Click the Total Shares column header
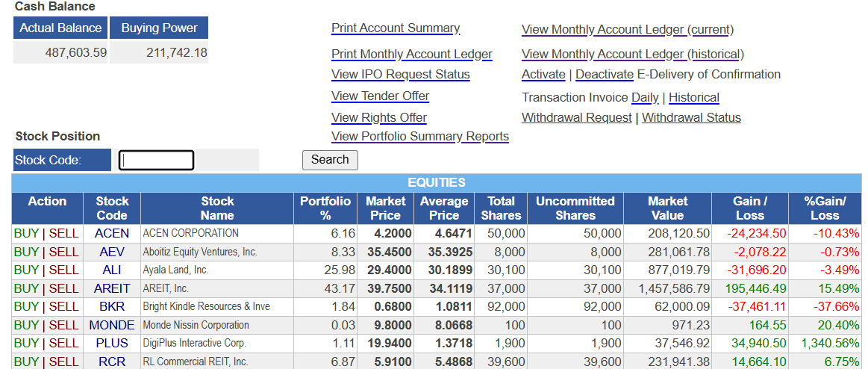This screenshot has height=369, width=868. (501, 208)
